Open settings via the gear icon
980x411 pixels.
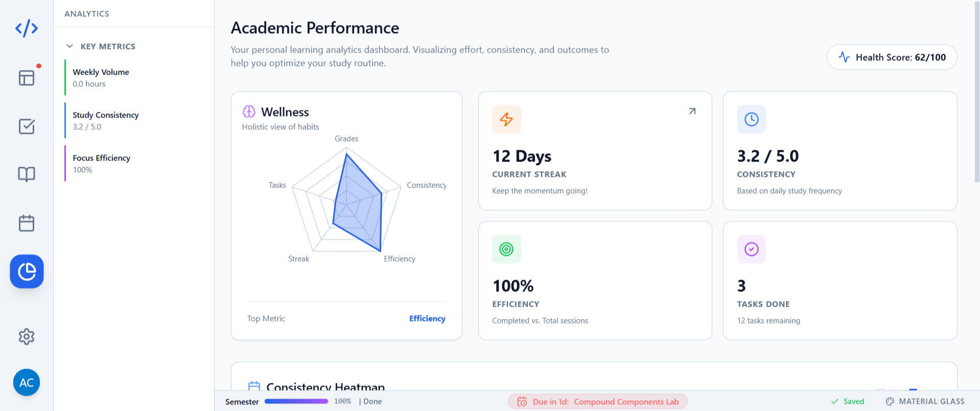click(27, 336)
